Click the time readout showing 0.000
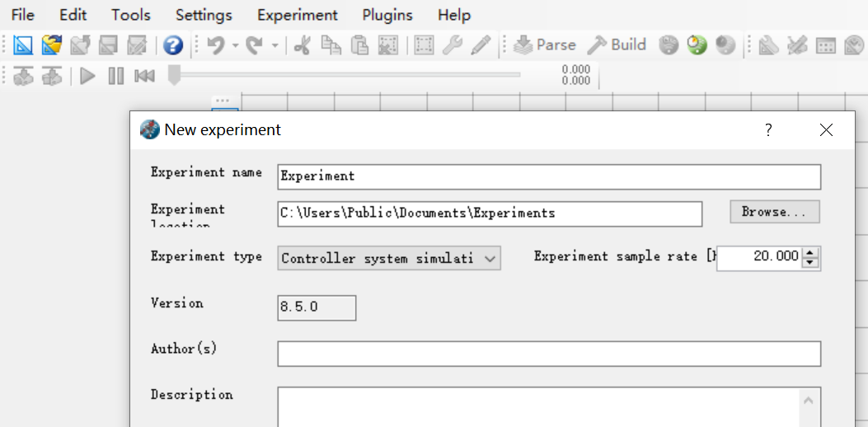 pyautogui.click(x=575, y=75)
